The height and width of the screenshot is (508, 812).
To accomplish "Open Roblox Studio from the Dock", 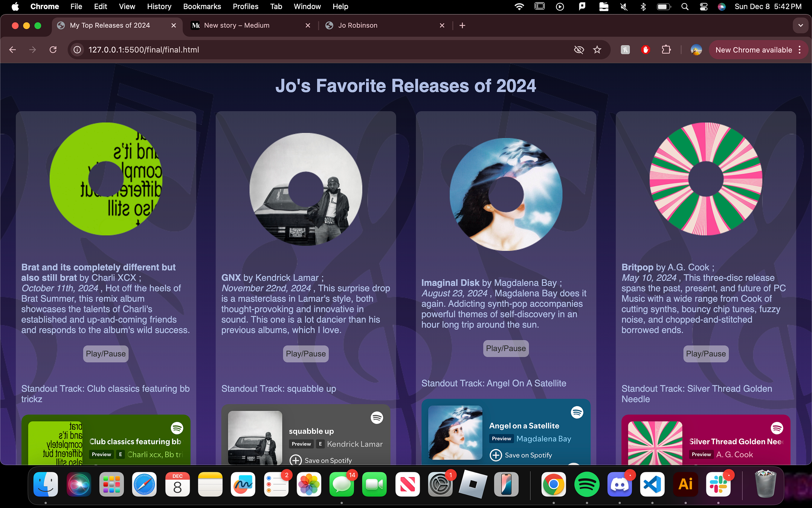I will [x=473, y=484].
